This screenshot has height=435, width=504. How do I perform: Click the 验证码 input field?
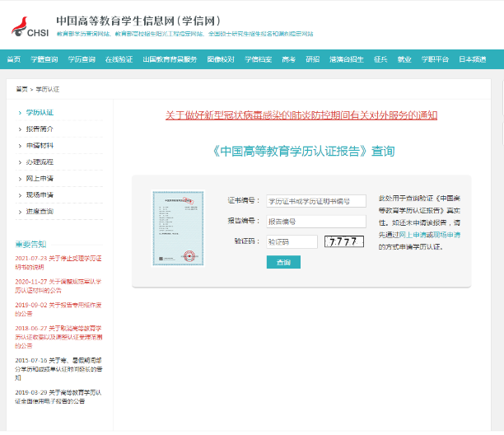point(292,241)
